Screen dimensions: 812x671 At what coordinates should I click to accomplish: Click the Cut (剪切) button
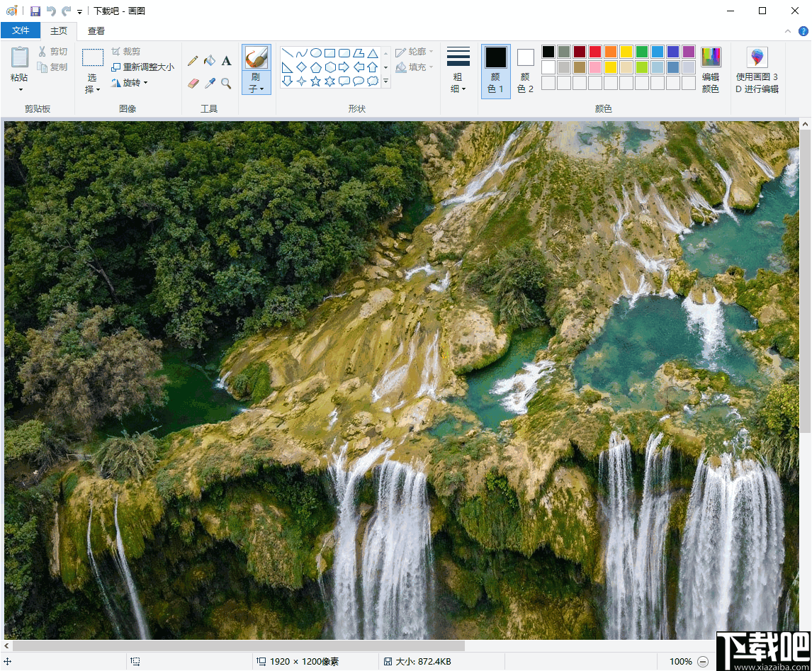coord(53,51)
